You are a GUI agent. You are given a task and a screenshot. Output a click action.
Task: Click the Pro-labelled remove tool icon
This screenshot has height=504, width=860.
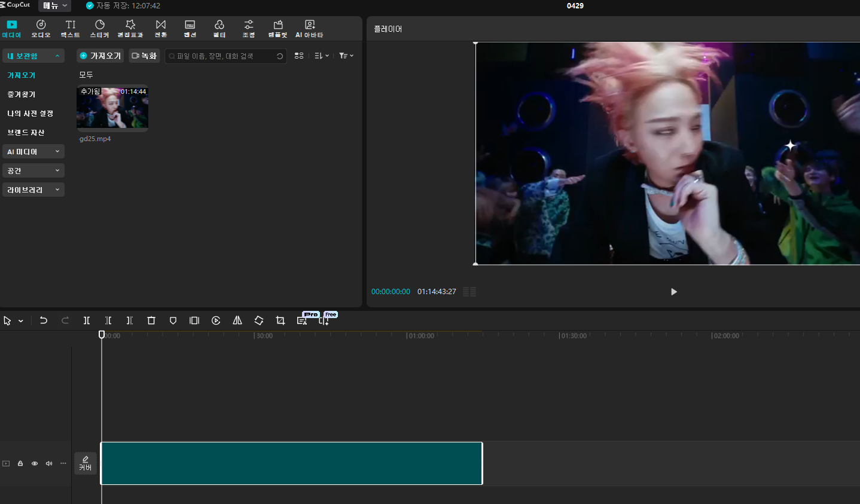[302, 320]
